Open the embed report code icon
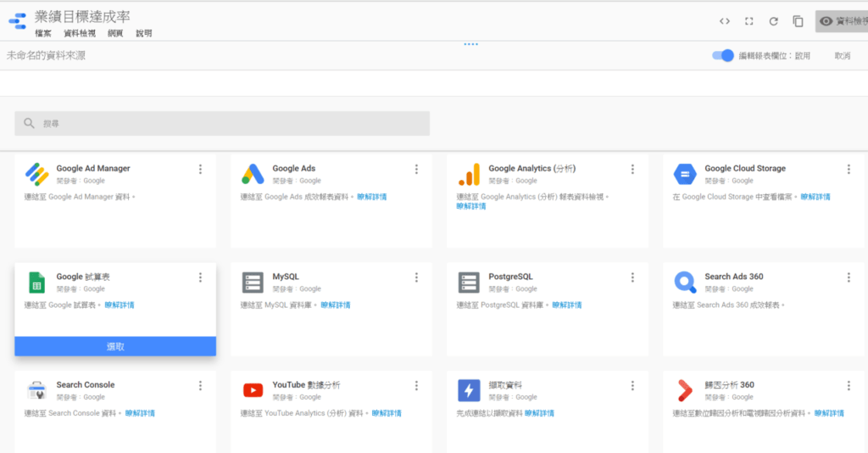The image size is (868, 453). pos(725,21)
